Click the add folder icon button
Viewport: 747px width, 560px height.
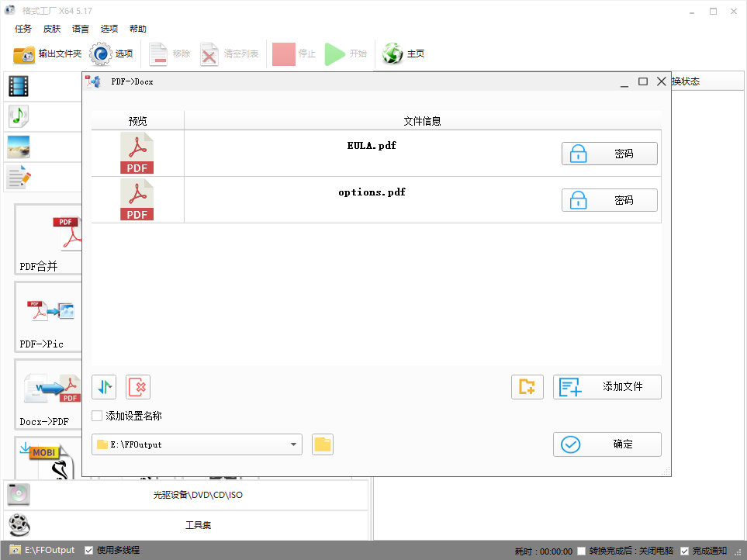click(527, 386)
